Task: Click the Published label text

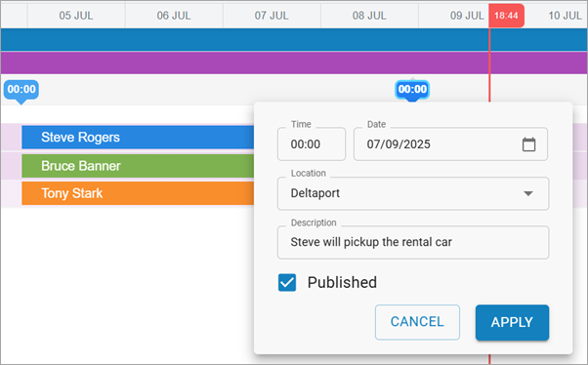Action: pyautogui.click(x=342, y=283)
